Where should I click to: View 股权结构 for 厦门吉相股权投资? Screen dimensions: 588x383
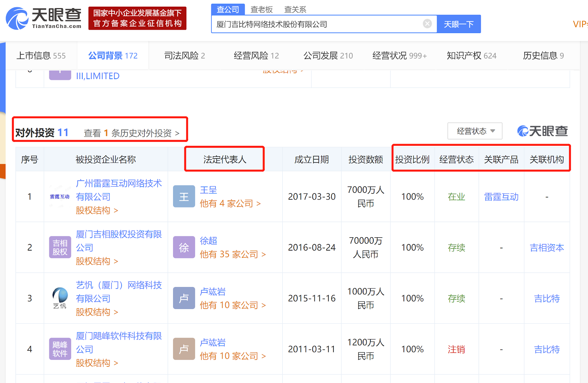(x=97, y=261)
